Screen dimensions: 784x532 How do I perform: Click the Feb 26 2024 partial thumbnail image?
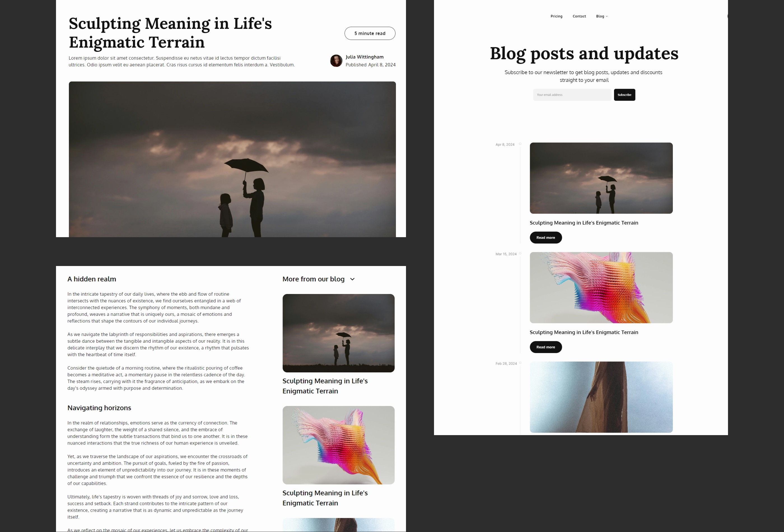click(601, 397)
